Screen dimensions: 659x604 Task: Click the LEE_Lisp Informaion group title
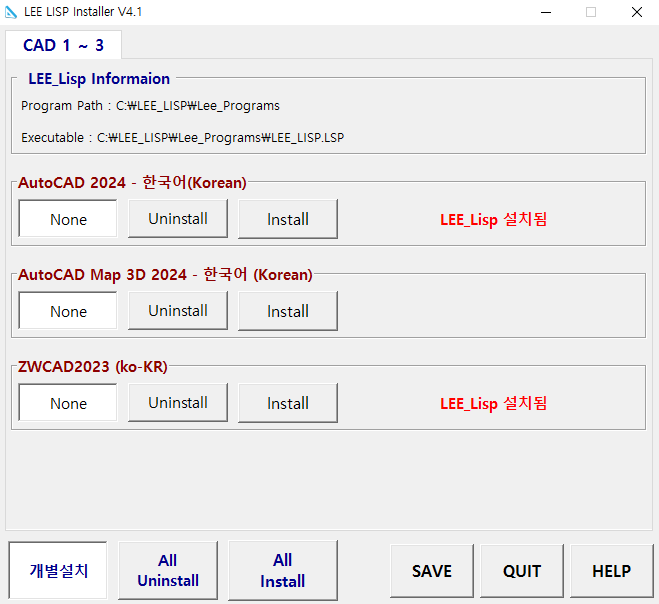point(99,79)
